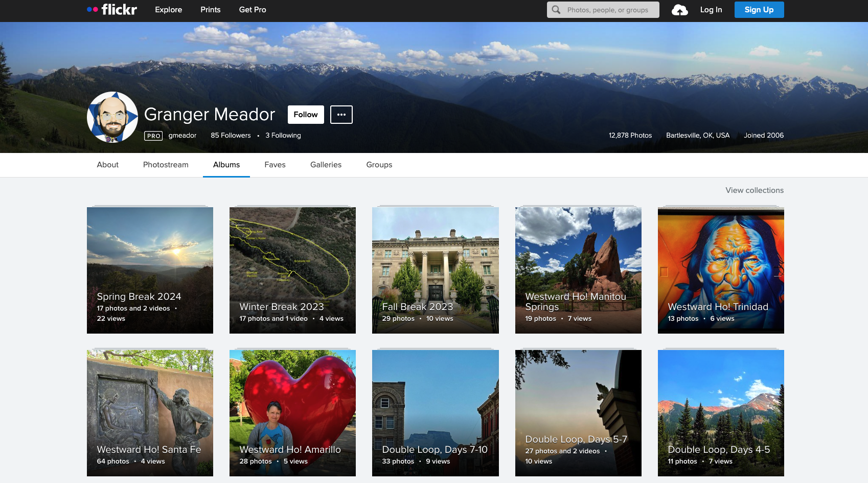
Task: Click View collections link
Action: [x=754, y=190]
